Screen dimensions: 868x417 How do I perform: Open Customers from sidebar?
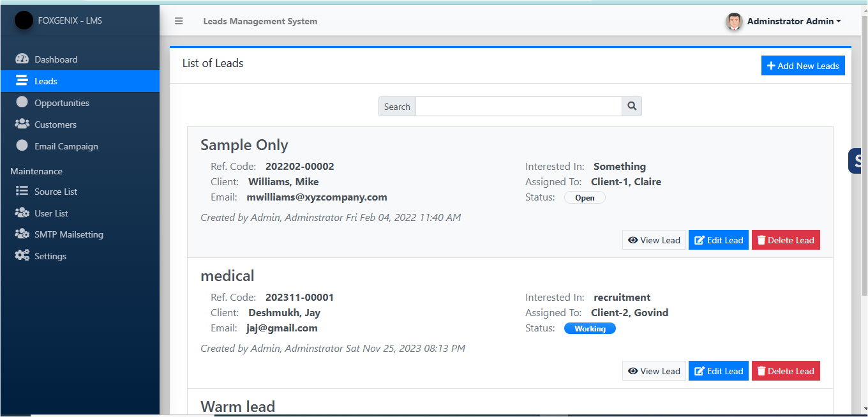(80, 125)
